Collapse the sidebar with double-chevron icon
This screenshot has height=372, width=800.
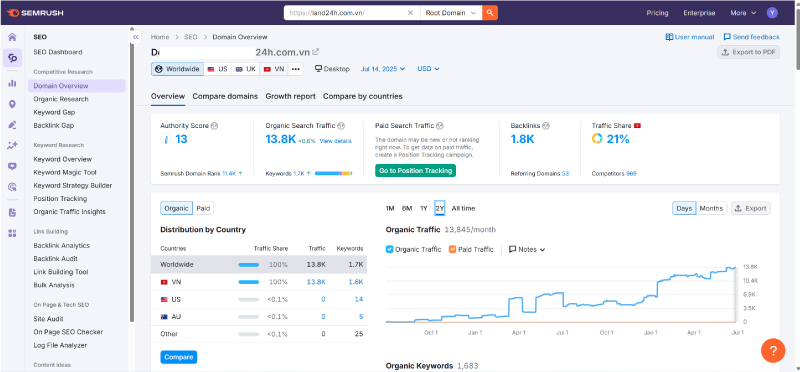click(x=135, y=37)
